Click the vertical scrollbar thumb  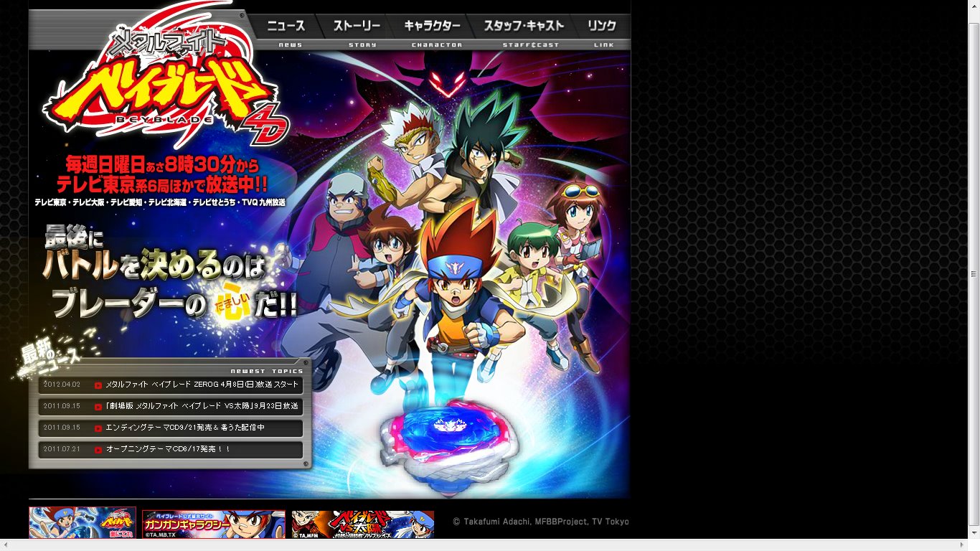(974, 274)
